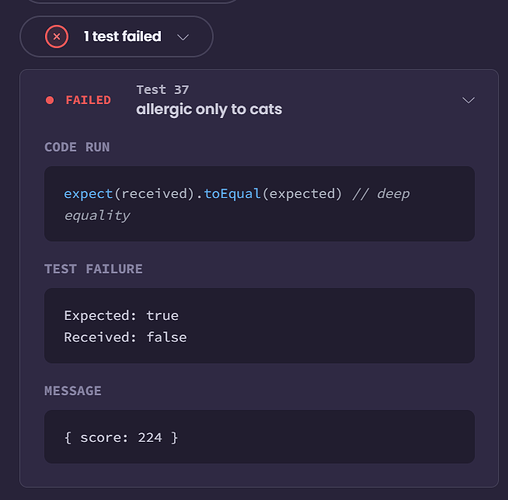Click the code run block background
Screen dimensions: 508x500
(260, 204)
